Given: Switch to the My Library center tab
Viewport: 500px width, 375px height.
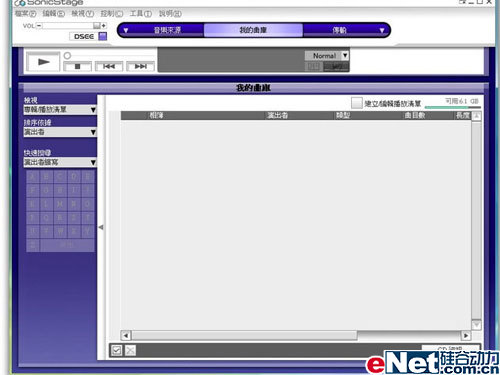Looking at the screenshot, I should 253,30.
